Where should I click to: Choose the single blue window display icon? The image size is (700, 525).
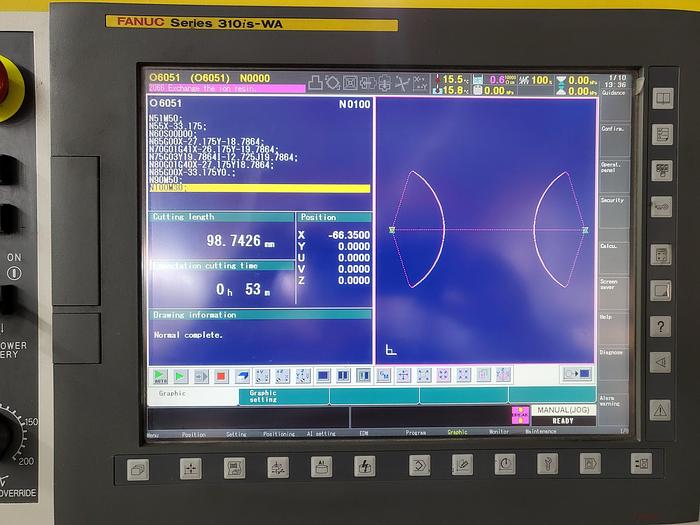tap(323, 376)
